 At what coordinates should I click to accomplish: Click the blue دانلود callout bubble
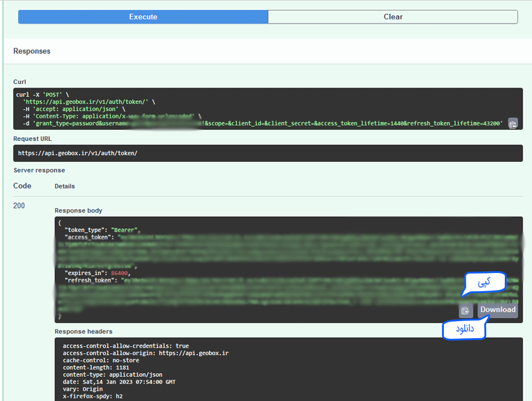click(464, 330)
